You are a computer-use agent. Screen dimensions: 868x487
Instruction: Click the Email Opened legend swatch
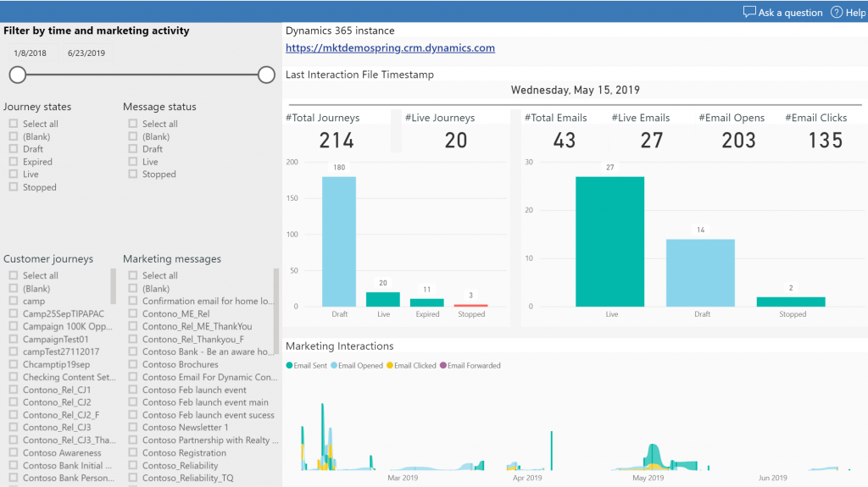click(x=334, y=365)
